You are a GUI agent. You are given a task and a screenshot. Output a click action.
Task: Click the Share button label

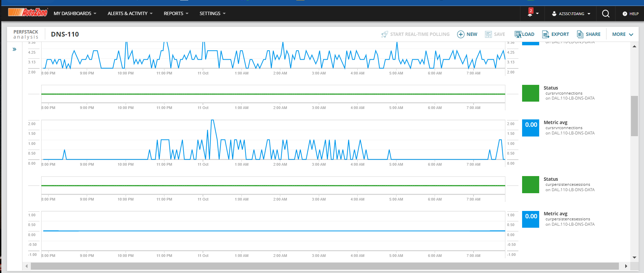point(593,34)
